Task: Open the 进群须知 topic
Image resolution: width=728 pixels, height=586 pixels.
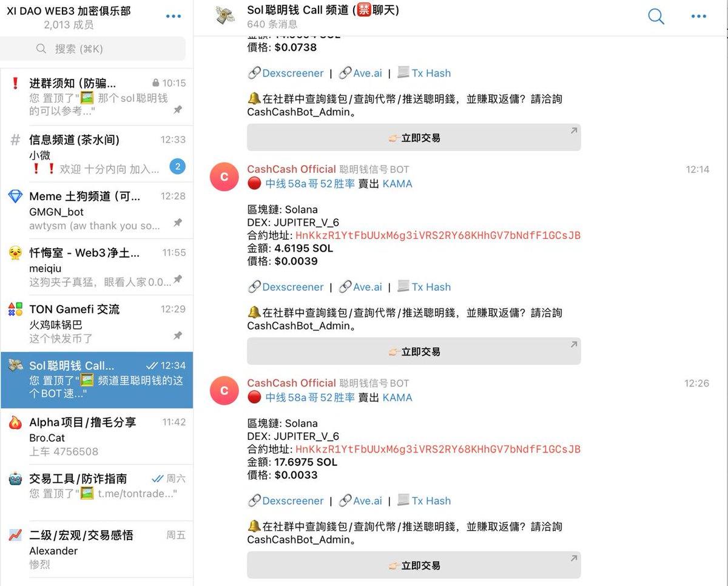Action: point(96,97)
